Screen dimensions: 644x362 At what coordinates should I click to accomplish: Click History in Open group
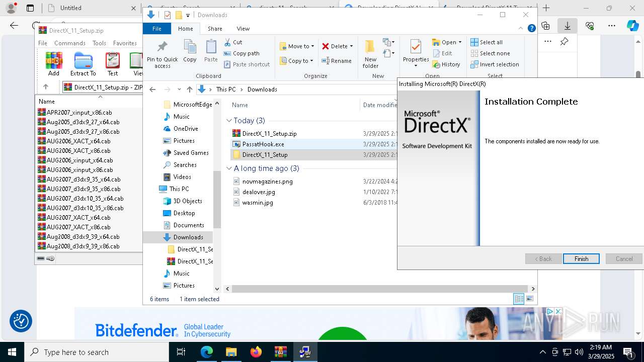point(446,64)
